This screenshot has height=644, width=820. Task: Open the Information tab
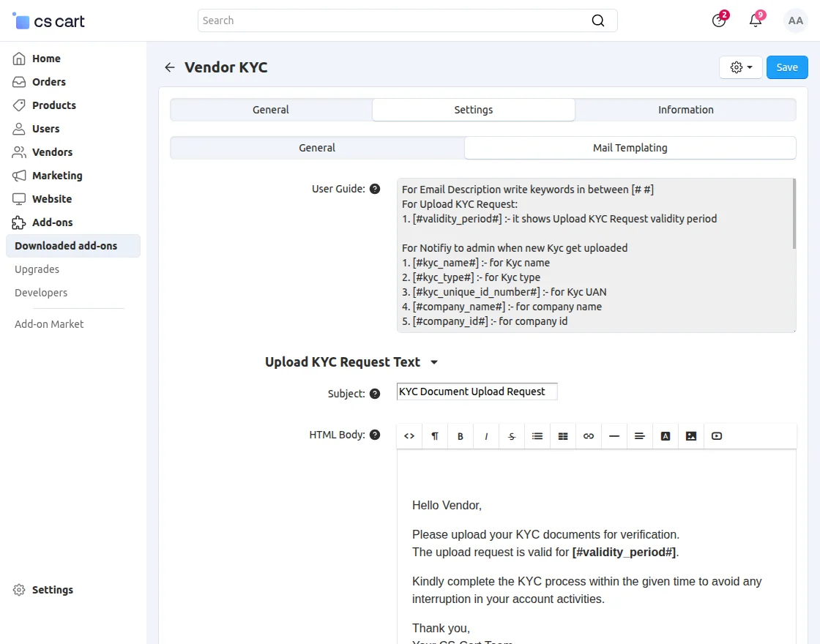[685, 109]
